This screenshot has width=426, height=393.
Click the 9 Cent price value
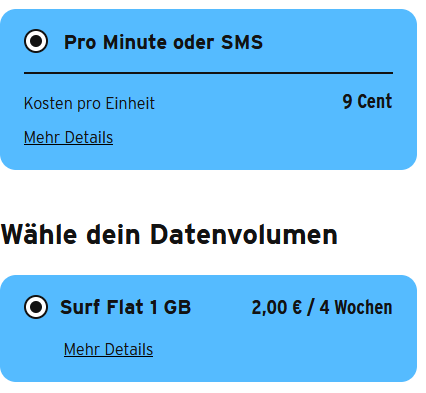click(x=367, y=101)
